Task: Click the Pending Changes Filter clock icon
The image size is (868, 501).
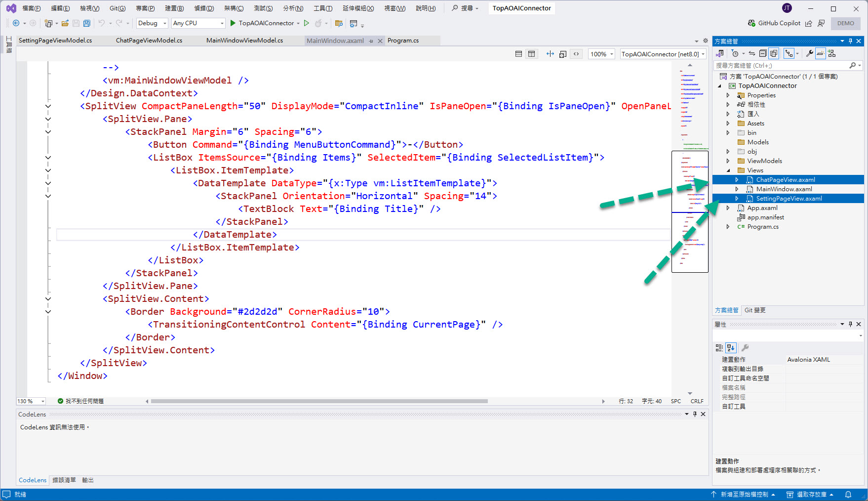Action: 735,53
